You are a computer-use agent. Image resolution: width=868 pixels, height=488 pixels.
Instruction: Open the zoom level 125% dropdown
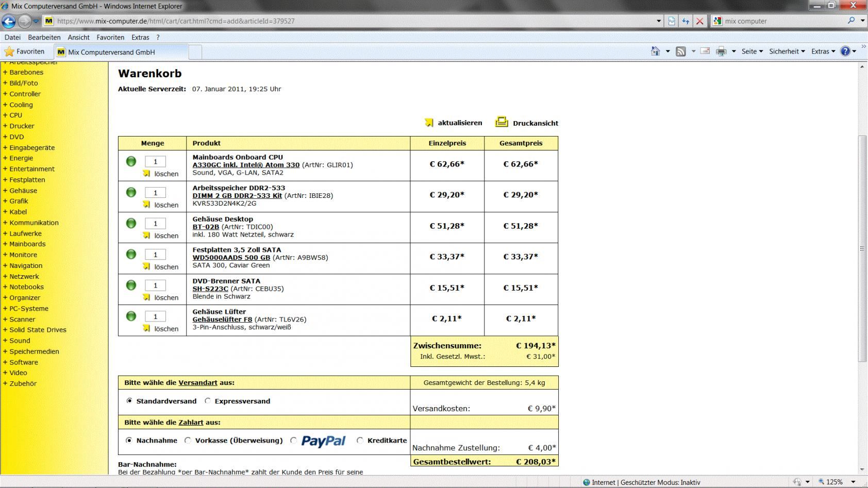point(853,482)
